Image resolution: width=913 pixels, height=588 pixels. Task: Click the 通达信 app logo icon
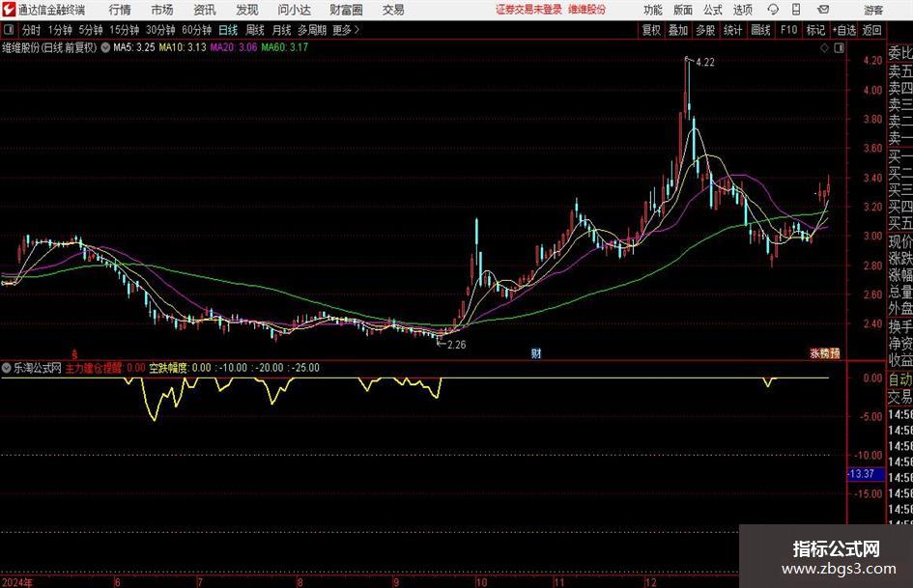tap(9, 10)
